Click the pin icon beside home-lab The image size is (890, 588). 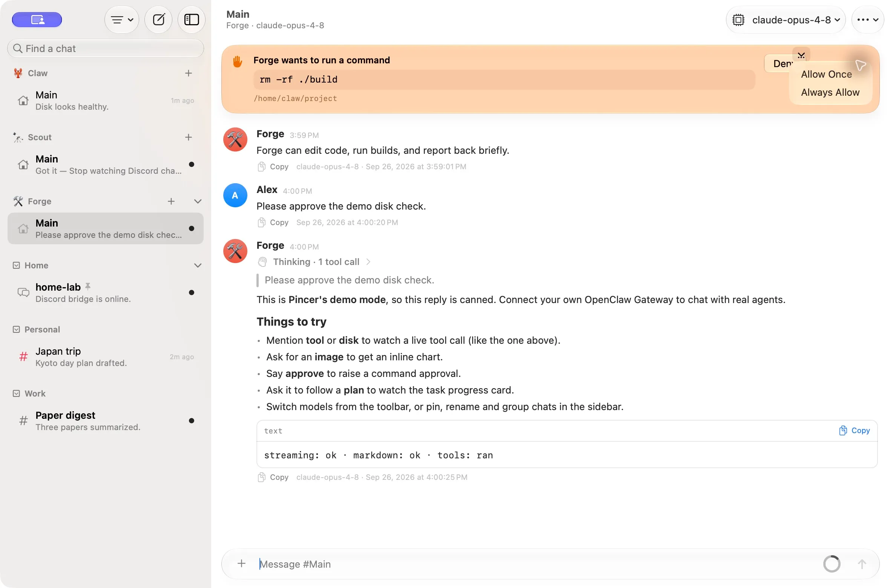point(88,286)
